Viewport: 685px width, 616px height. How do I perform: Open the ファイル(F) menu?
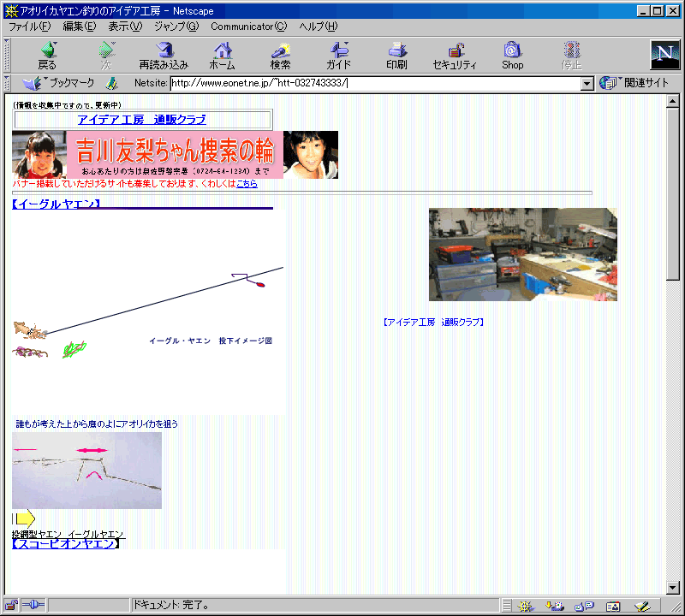(x=30, y=27)
